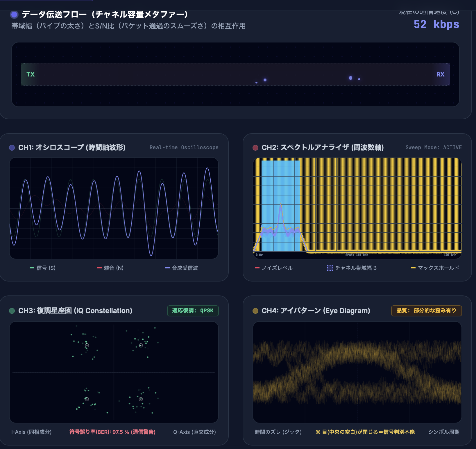Click the purple 合成受信波 legend marker

tap(167, 268)
